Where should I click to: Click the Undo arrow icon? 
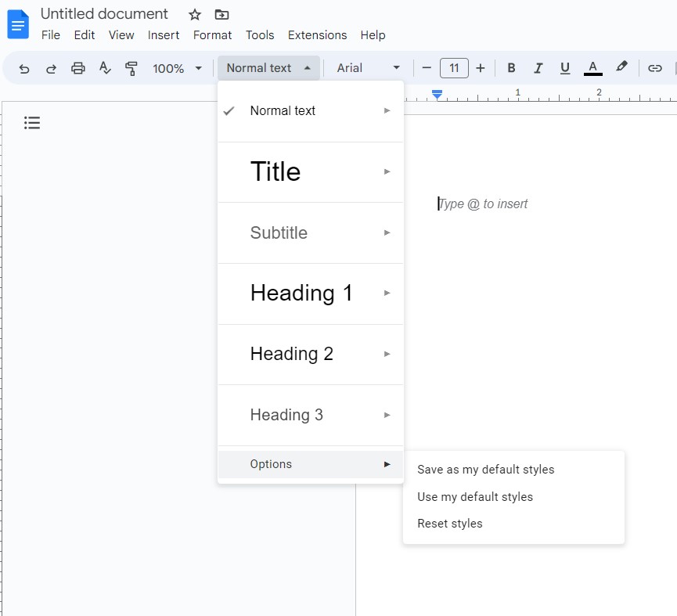coord(24,68)
